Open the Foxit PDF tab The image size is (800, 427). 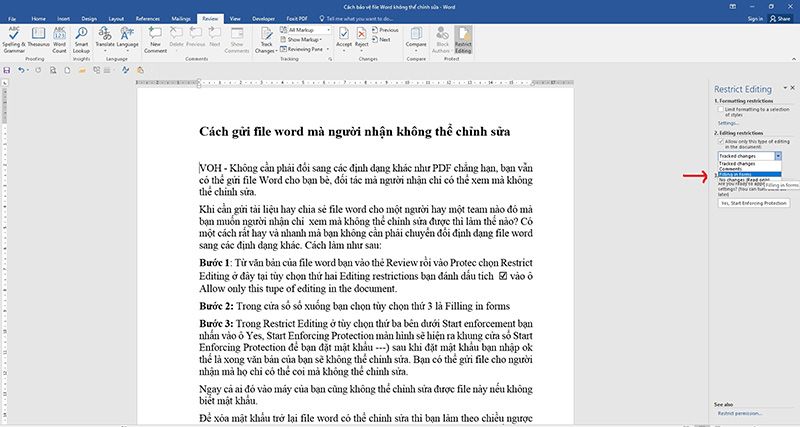(297, 18)
